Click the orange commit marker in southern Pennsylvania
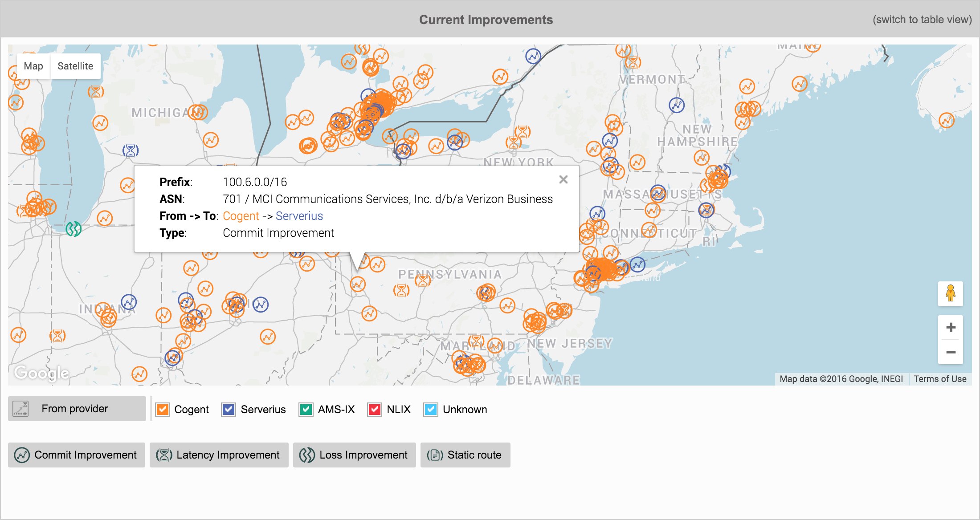 (x=369, y=314)
